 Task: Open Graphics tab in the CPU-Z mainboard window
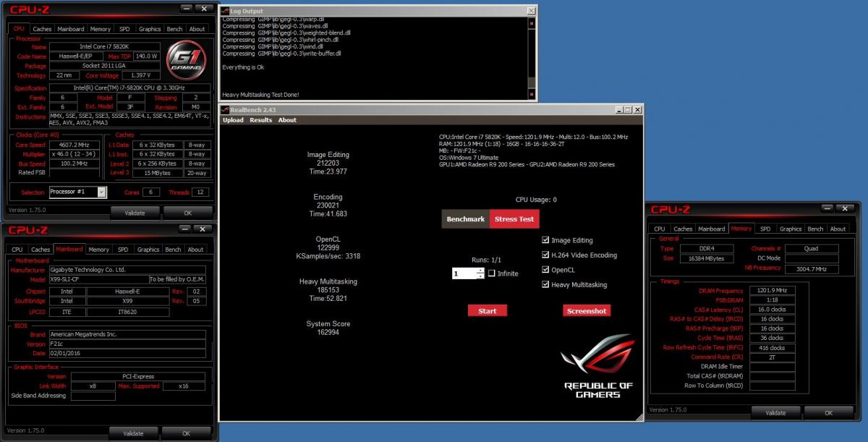click(x=148, y=249)
